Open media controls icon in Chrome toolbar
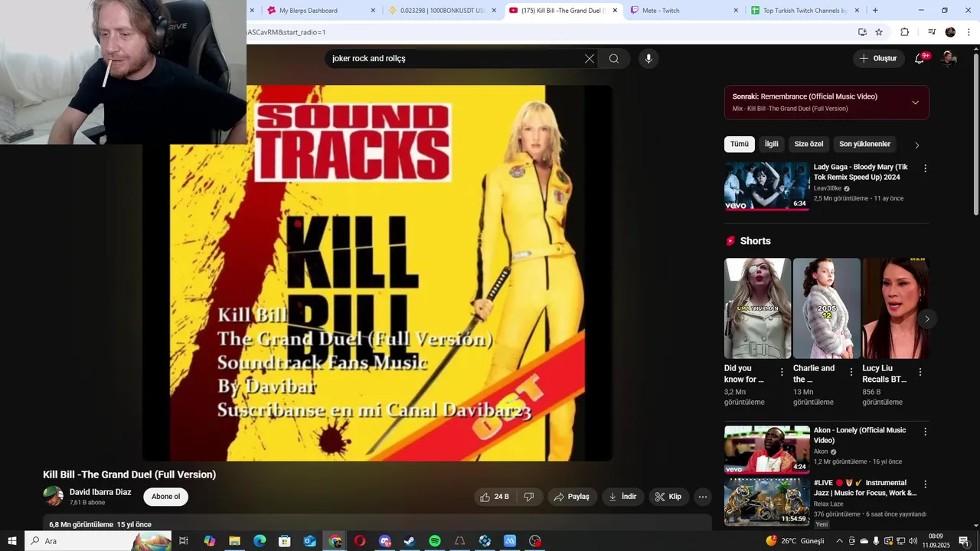The image size is (980, 551). [x=932, y=32]
